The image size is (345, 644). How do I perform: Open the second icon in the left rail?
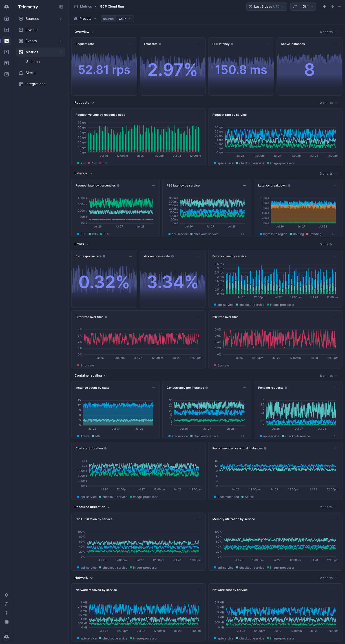(6, 30)
